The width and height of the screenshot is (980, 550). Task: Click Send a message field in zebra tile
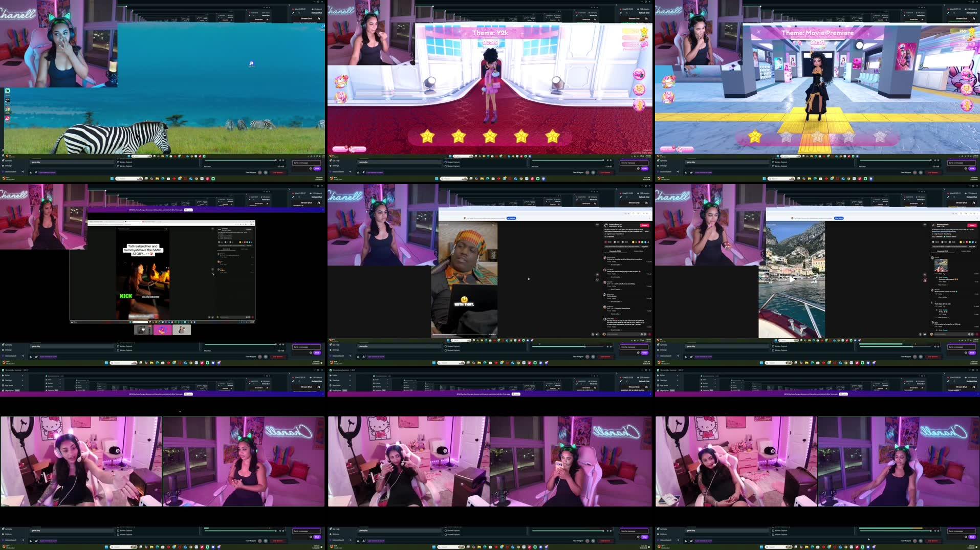click(306, 163)
